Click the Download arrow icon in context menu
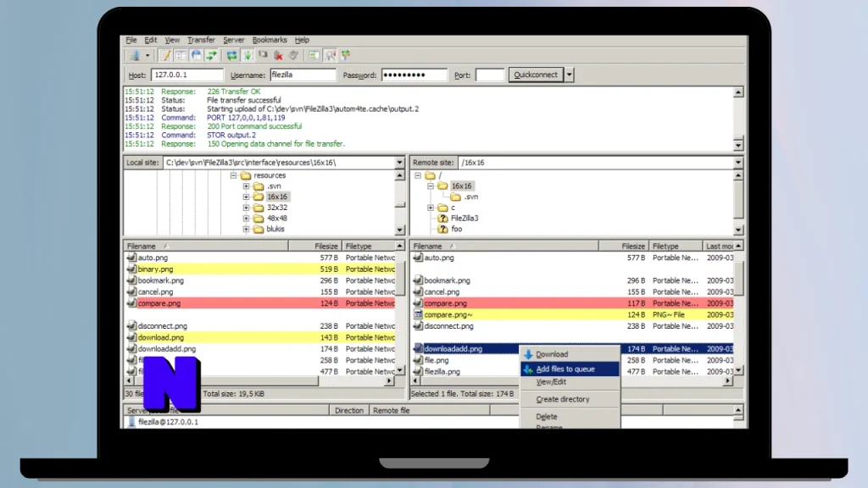Image resolution: width=868 pixels, height=488 pixels. [528, 354]
